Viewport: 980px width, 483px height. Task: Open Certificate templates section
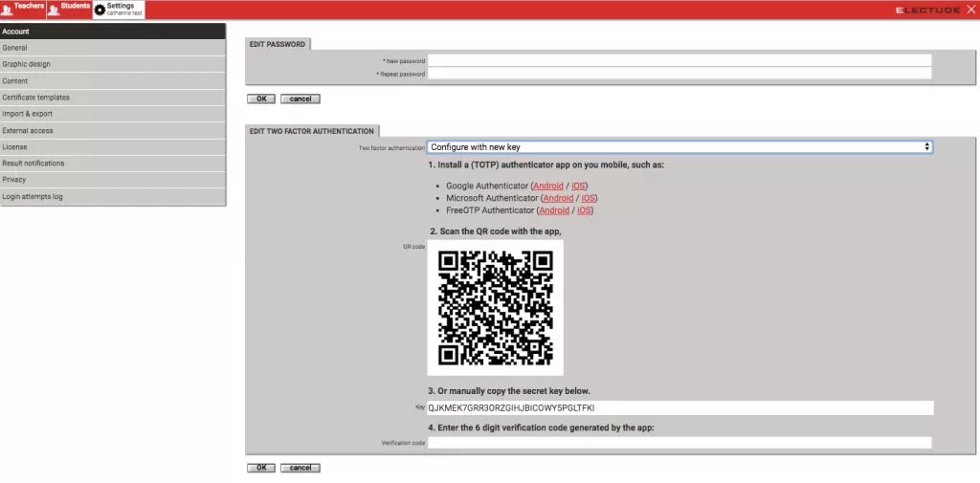coord(113,98)
